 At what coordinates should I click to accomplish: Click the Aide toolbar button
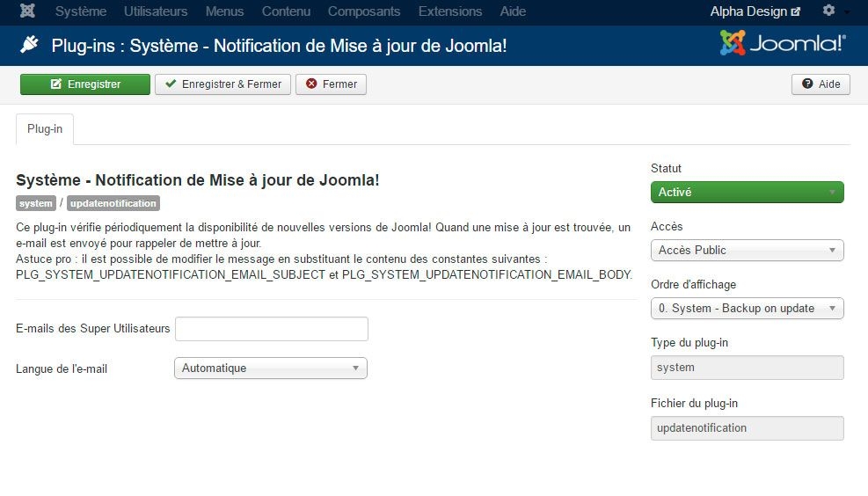point(821,84)
